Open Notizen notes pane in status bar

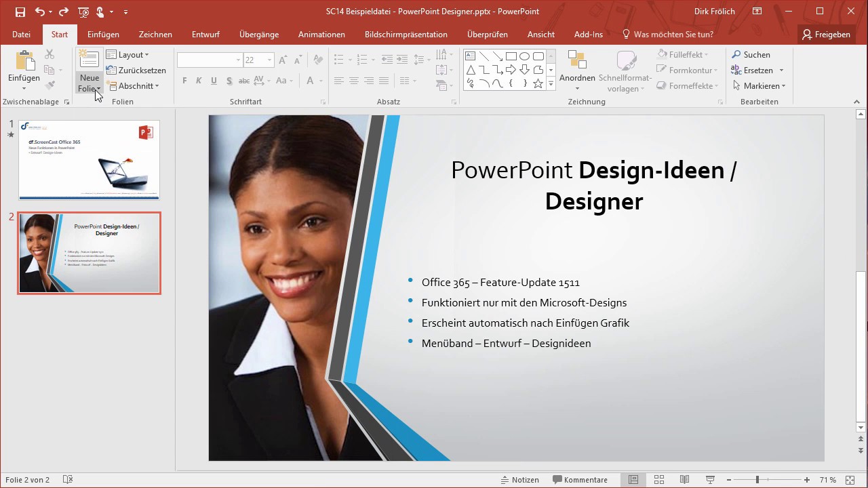(x=519, y=480)
